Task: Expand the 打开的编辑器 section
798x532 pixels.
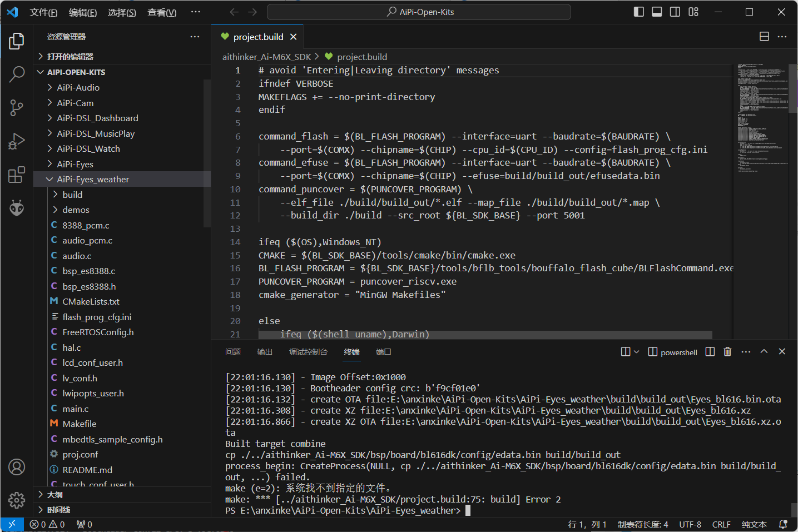Action: 122,57
